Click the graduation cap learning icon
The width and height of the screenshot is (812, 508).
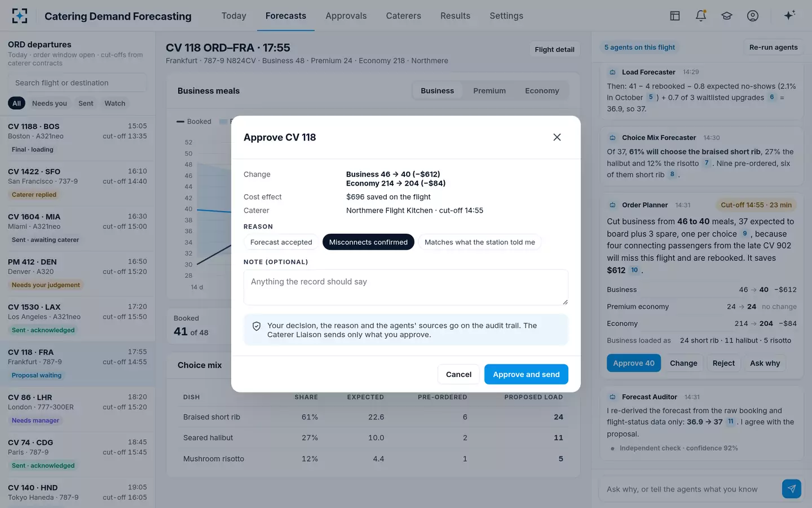727,16
